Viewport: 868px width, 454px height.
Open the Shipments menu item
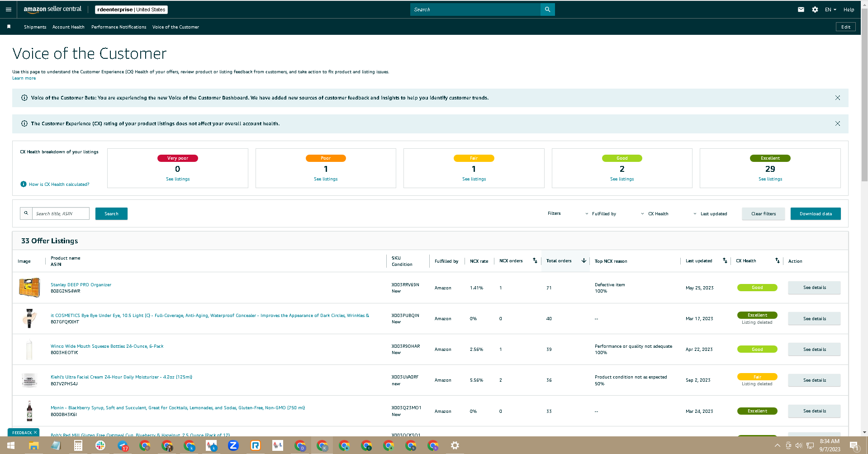35,27
